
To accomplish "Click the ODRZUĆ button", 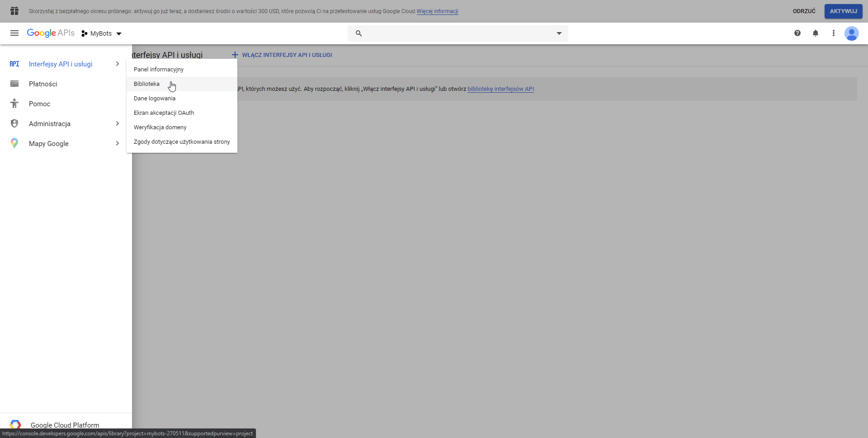I will [804, 11].
